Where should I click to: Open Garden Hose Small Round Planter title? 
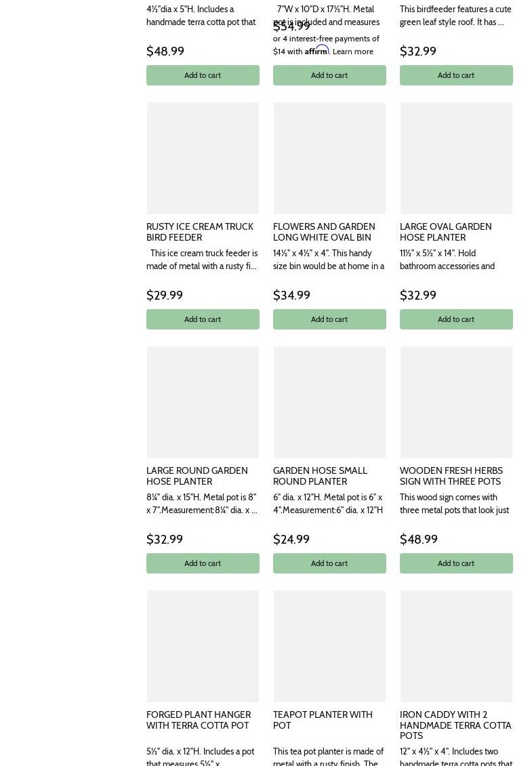(320, 476)
